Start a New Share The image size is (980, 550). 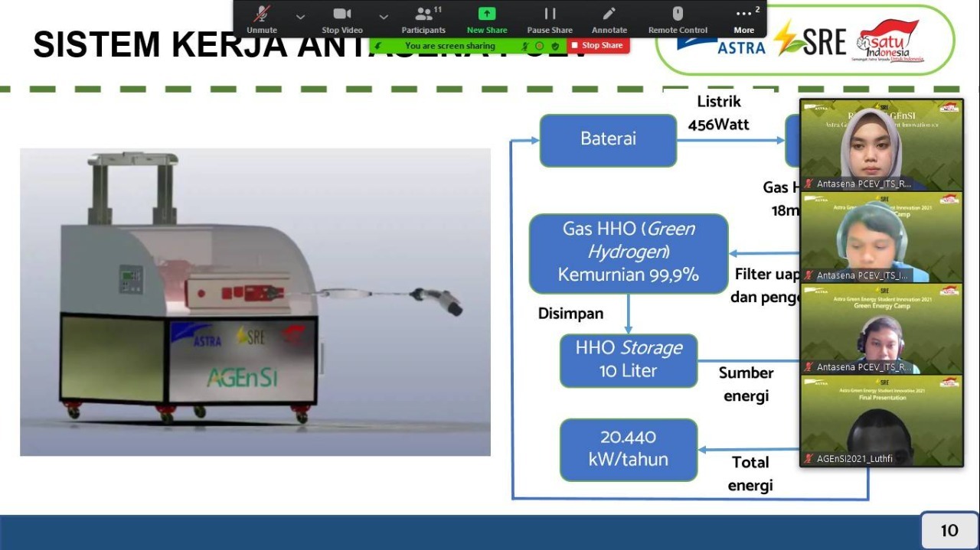point(486,18)
